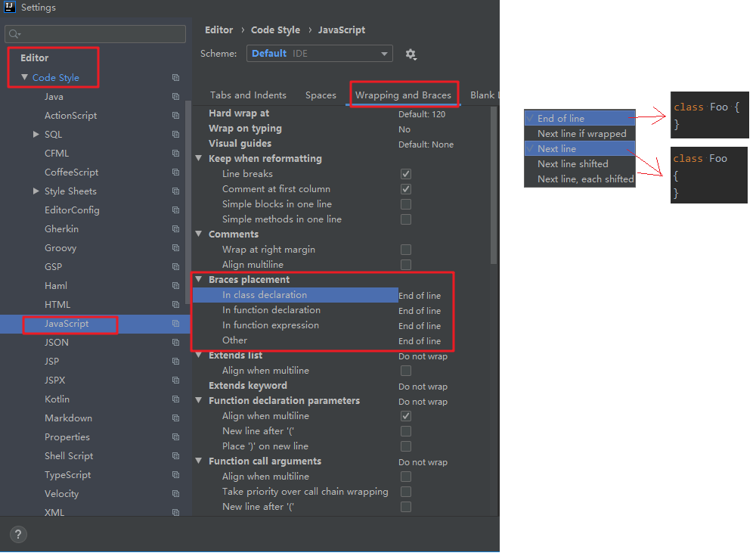Click the copy icon beside Kotlin

pos(176,399)
